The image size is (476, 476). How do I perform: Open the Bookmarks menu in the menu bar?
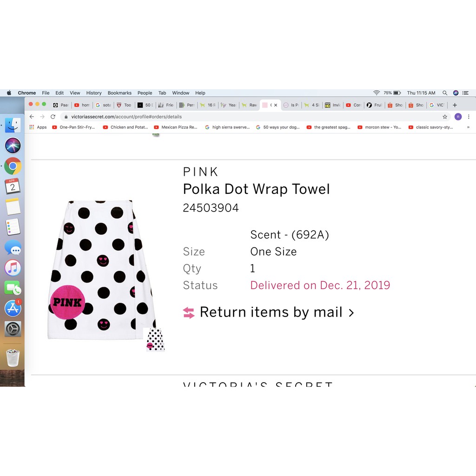point(119,93)
